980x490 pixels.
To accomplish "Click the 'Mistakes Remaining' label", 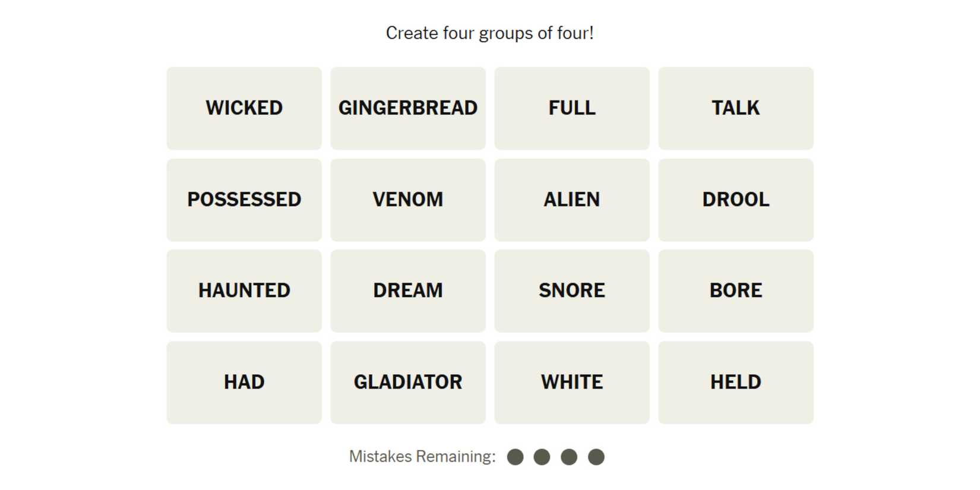I will [422, 457].
